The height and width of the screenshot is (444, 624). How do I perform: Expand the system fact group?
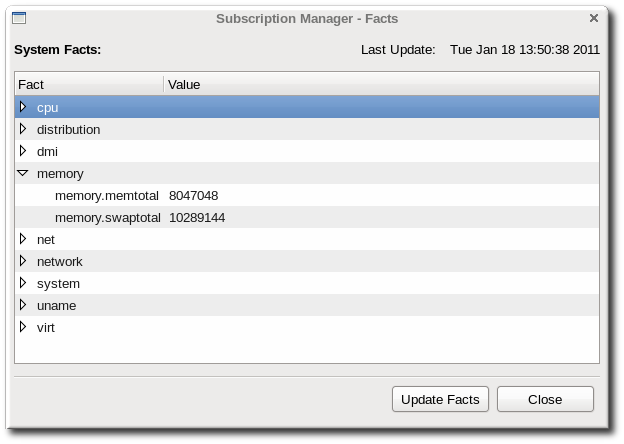click(23, 283)
